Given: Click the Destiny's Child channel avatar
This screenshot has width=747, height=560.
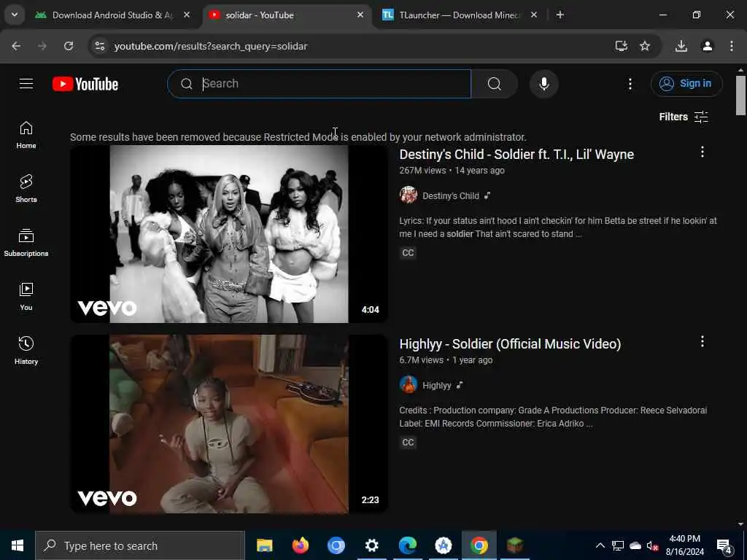Looking at the screenshot, I should (409, 195).
